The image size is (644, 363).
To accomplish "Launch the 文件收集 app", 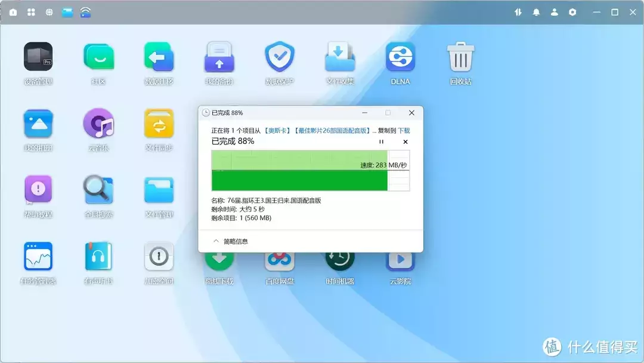I will [340, 57].
